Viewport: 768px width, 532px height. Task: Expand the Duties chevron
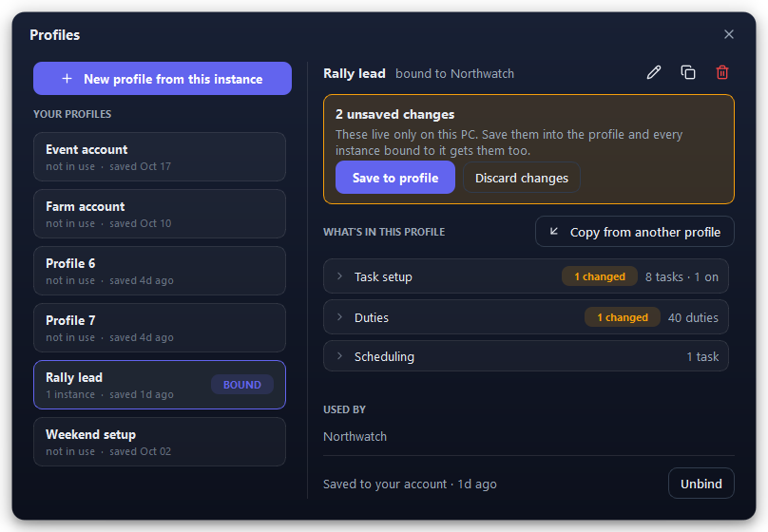(x=339, y=317)
